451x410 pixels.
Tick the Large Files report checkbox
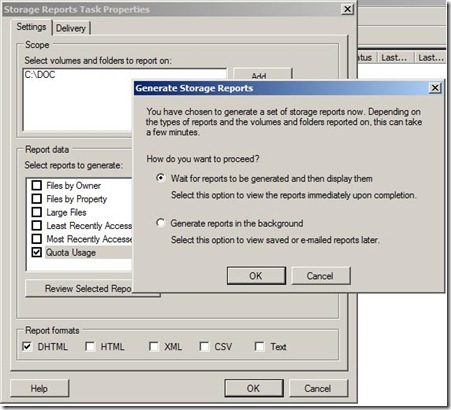click(x=37, y=212)
